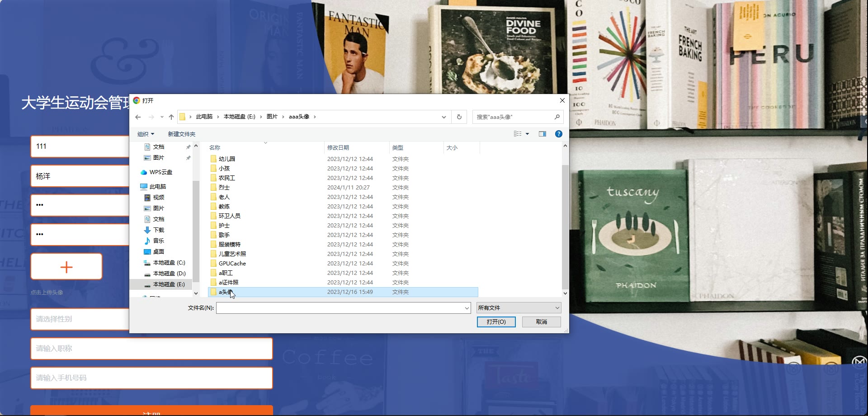Screen dimensions: 868x416
Task: Select the a证件照 folder
Action: 228,282
